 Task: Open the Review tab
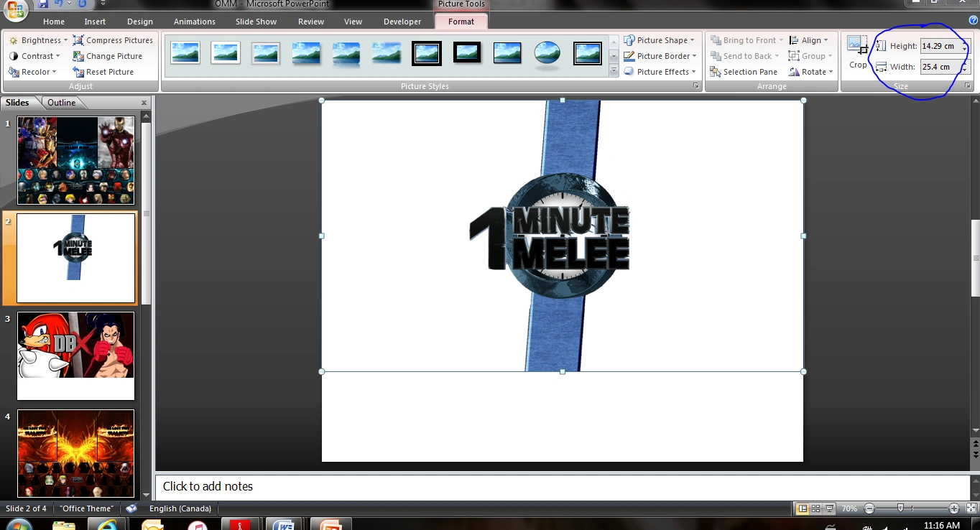coord(311,22)
